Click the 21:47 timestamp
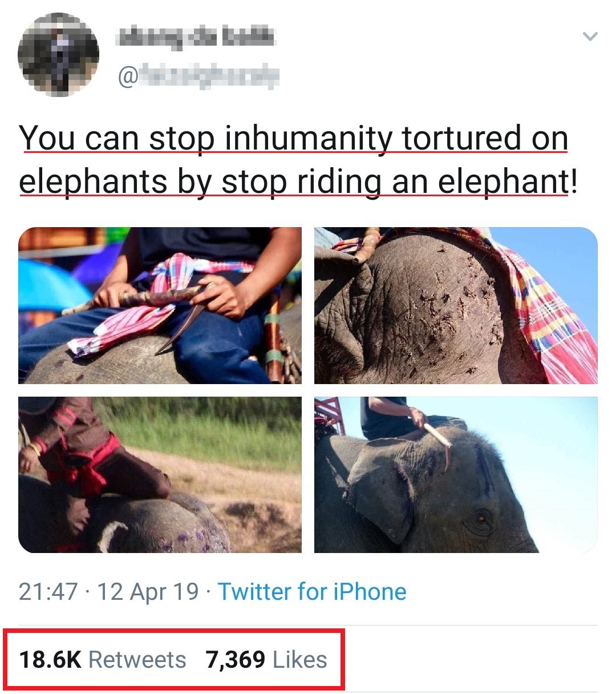The width and height of the screenshot is (616, 694). 48,592
